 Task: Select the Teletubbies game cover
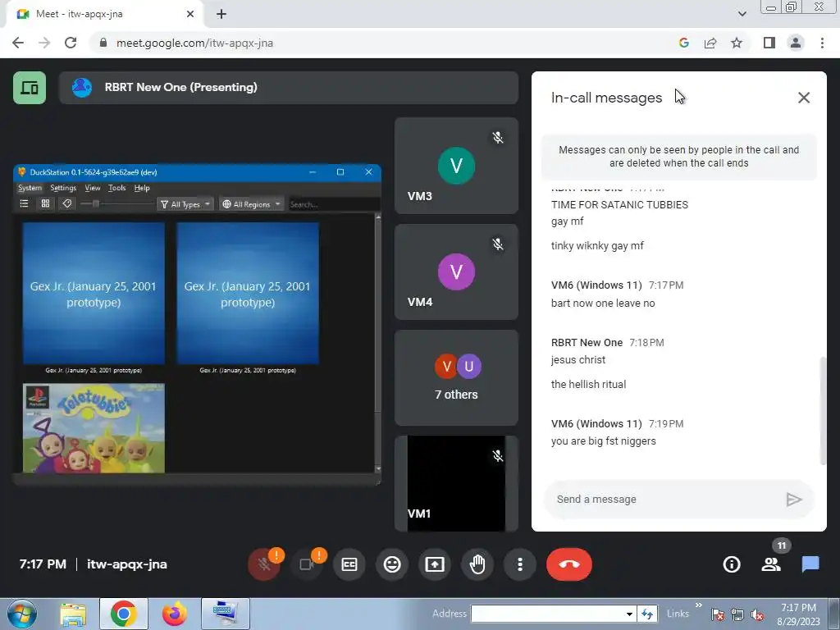tap(94, 428)
